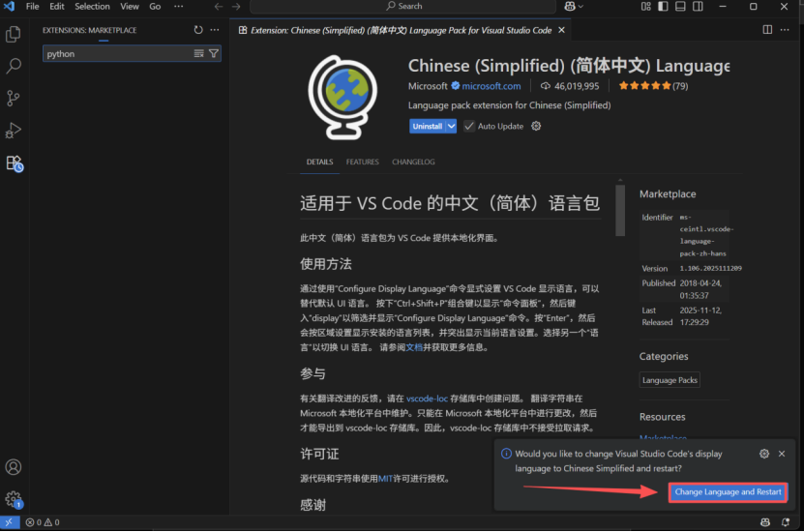Click the Microsoft publisher name
This screenshot has height=532, width=804.
(x=428, y=86)
